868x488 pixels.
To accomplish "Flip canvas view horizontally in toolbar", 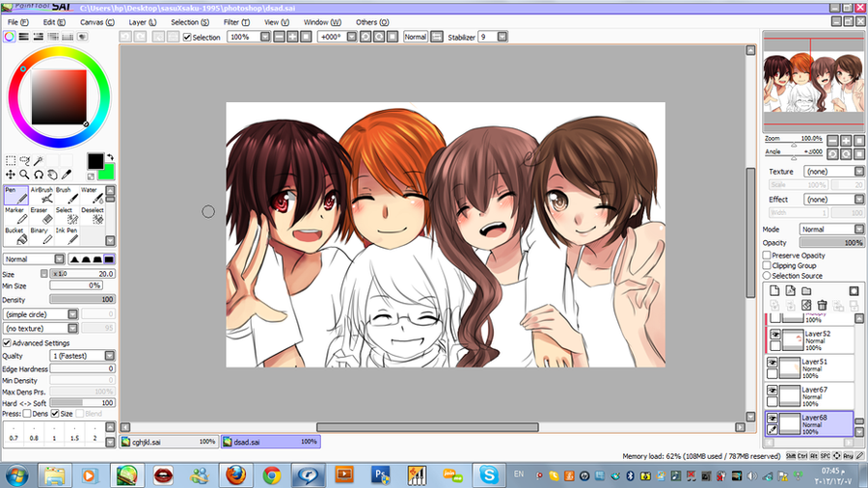I will coord(437,37).
